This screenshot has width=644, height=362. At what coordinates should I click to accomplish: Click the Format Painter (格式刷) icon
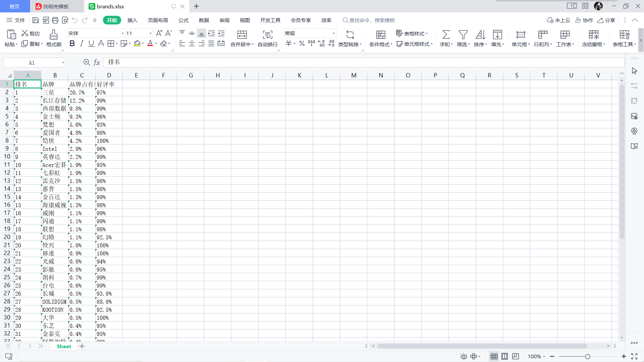pos(54,35)
